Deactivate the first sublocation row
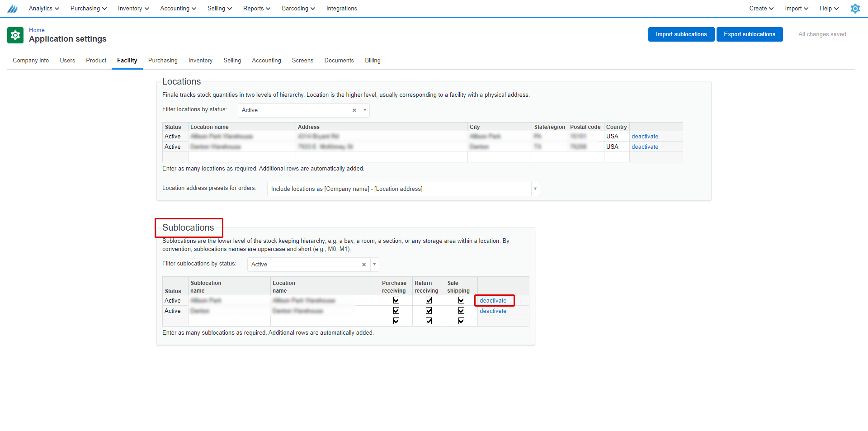 click(x=493, y=301)
